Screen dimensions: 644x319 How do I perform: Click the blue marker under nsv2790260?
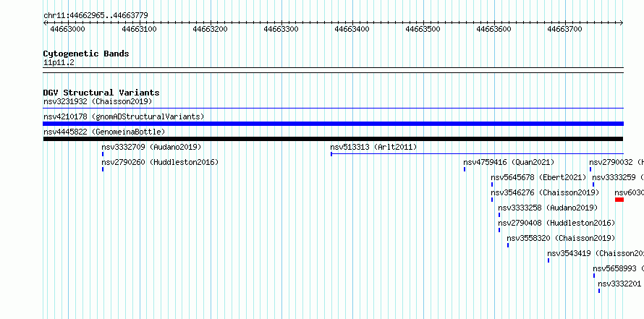coord(103,169)
